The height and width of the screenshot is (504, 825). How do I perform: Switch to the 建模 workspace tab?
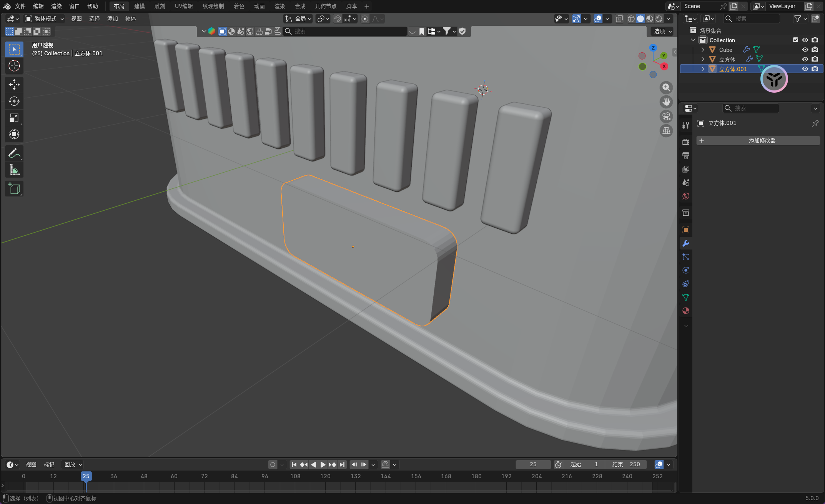pyautogui.click(x=139, y=6)
